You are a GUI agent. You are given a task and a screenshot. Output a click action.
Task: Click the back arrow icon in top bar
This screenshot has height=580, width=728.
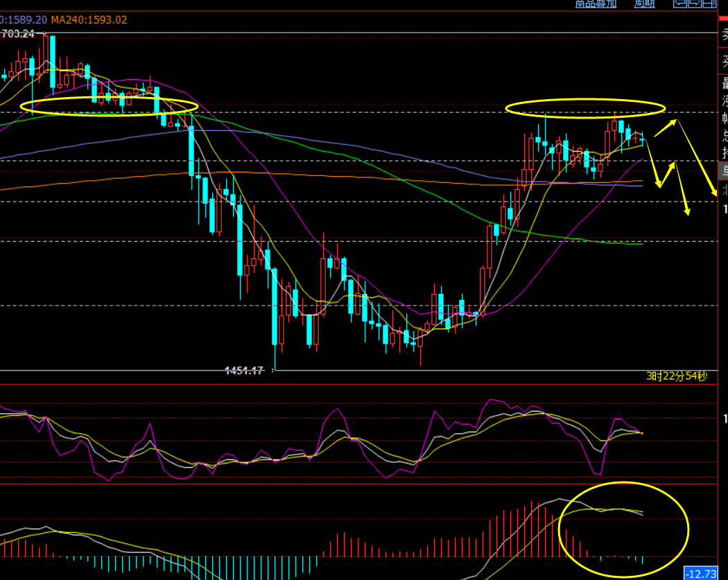[x=679, y=3]
